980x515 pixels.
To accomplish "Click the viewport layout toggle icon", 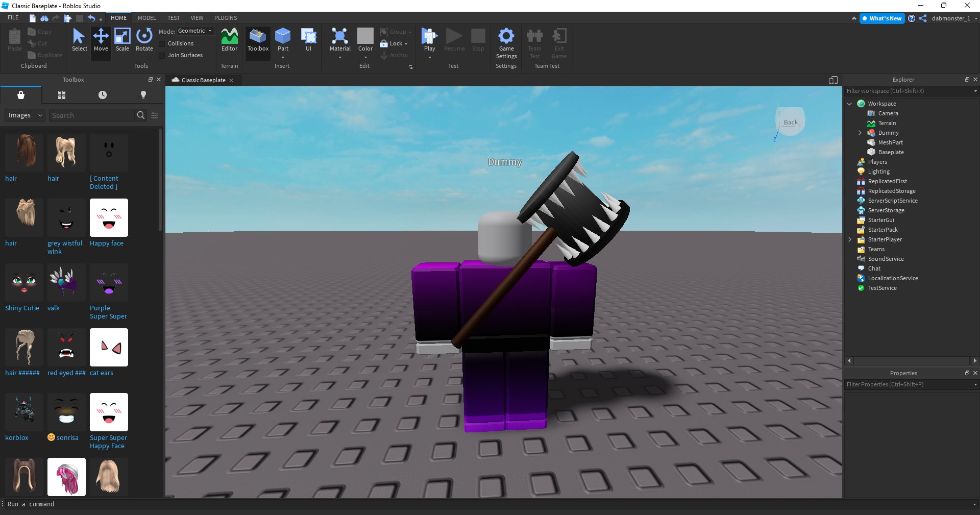I will (x=833, y=80).
